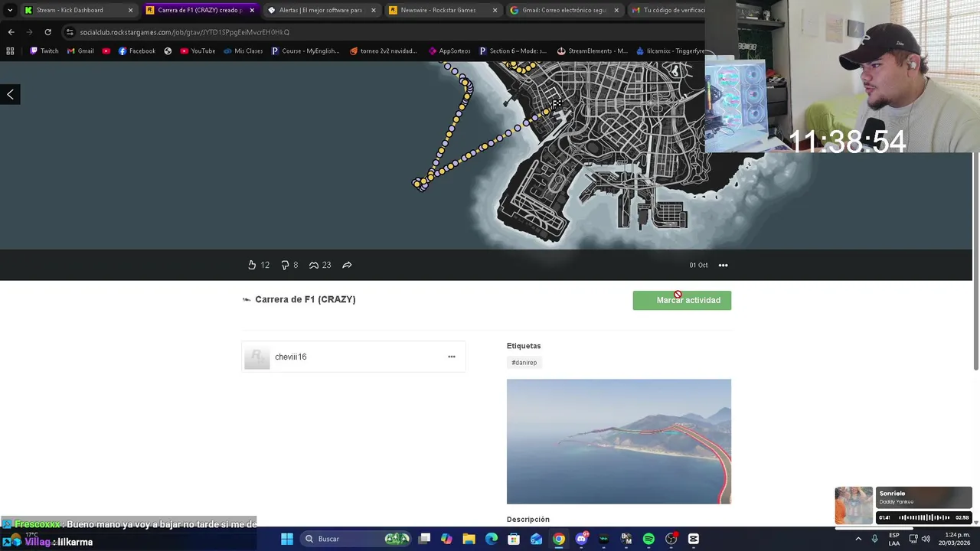Open CapCut from the taskbar

point(694,539)
